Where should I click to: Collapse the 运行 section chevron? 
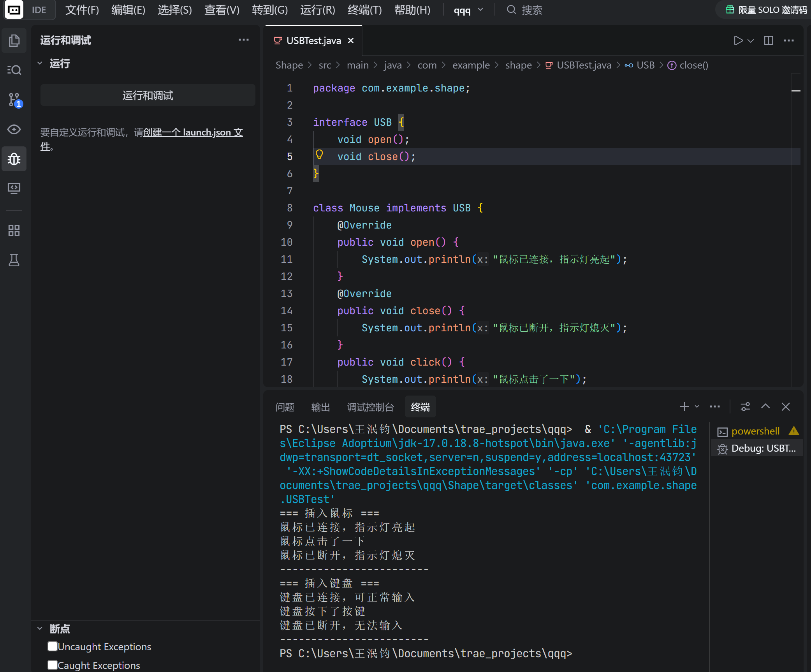pyautogui.click(x=40, y=63)
